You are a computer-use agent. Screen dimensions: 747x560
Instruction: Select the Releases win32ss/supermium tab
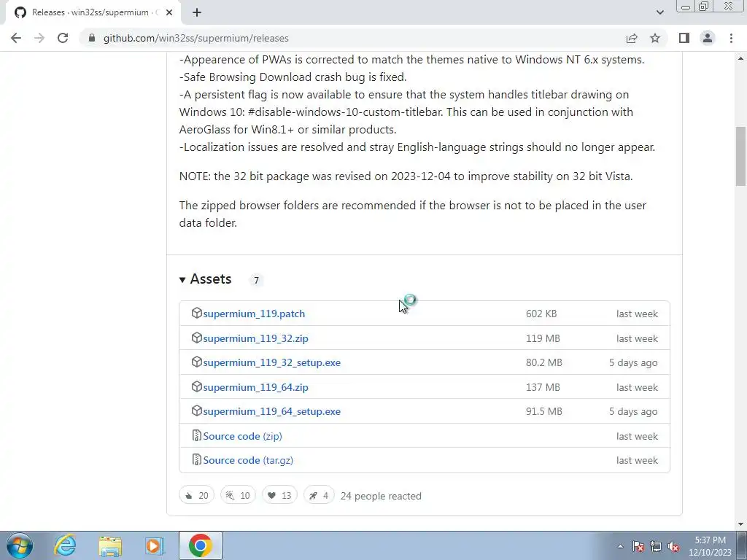[91, 12]
